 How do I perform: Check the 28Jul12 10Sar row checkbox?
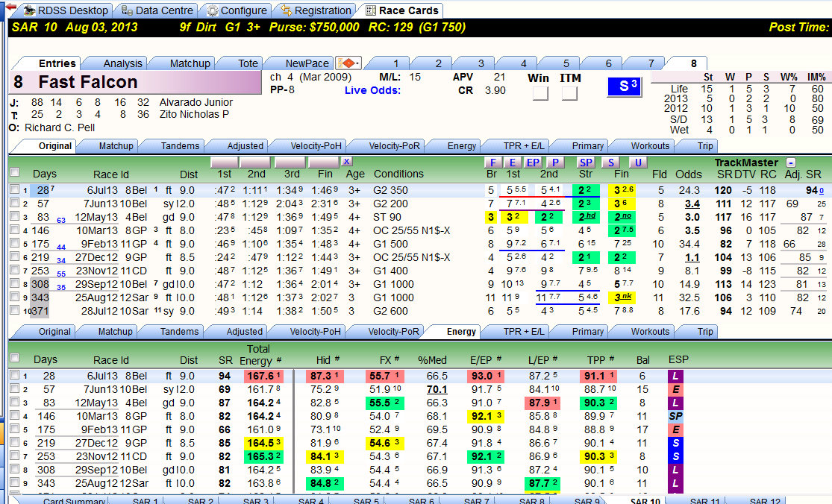pos(15,311)
